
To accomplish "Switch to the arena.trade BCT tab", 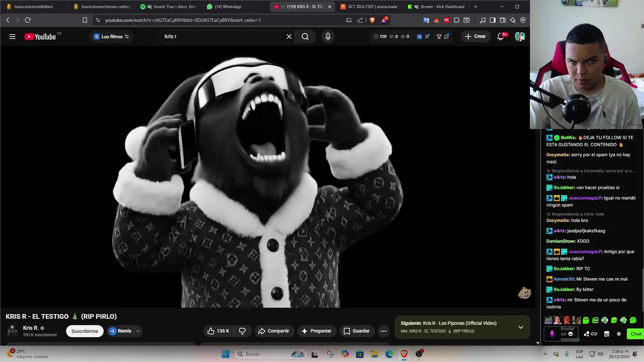I will point(369,7).
